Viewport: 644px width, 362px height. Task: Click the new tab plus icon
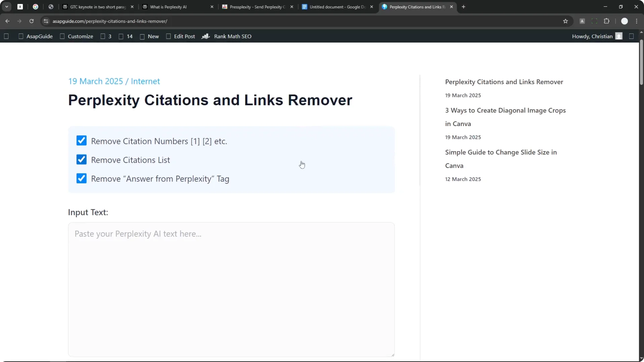(x=463, y=7)
